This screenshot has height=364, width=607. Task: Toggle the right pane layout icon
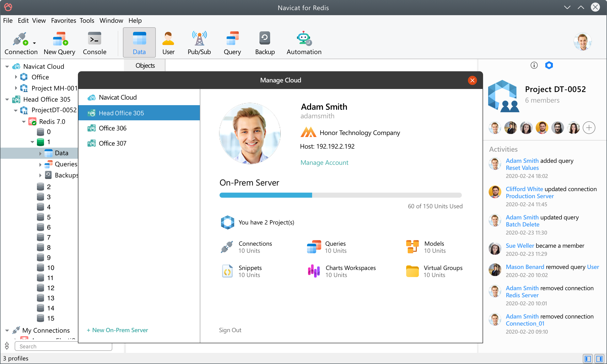pos(599,359)
